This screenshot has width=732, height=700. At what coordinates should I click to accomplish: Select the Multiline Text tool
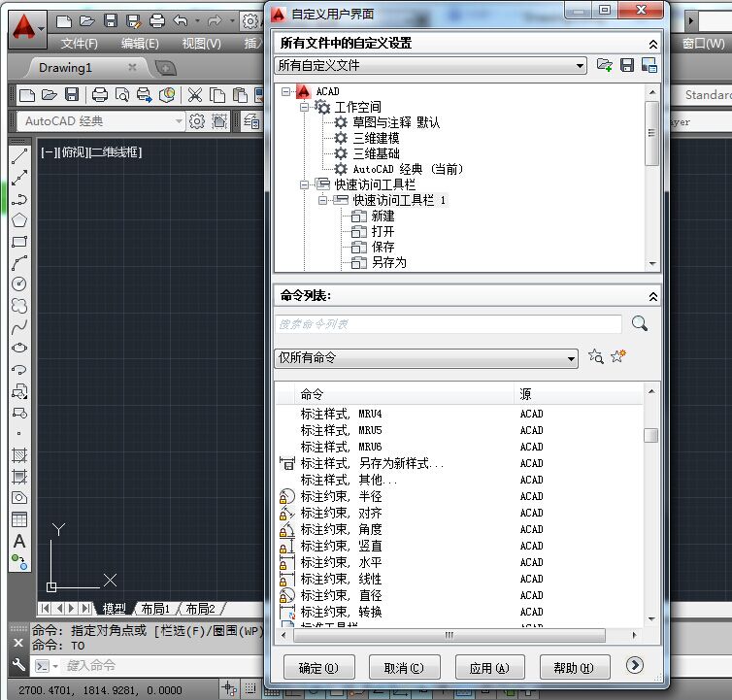point(19,541)
